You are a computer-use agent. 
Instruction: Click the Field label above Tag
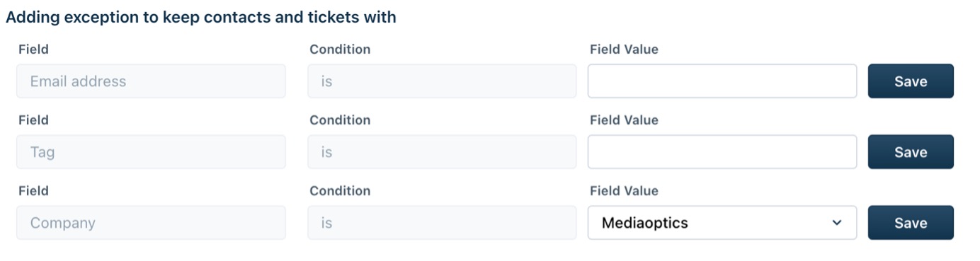click(33, 120)
